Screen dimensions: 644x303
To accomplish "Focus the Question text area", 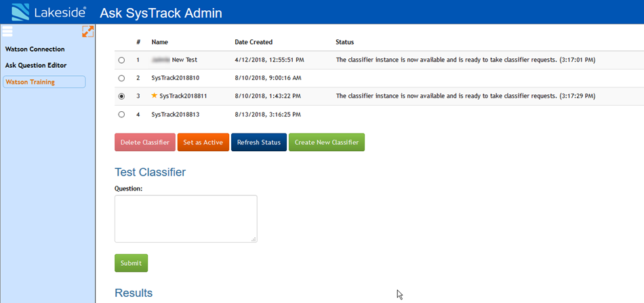I will click(186, 219).
